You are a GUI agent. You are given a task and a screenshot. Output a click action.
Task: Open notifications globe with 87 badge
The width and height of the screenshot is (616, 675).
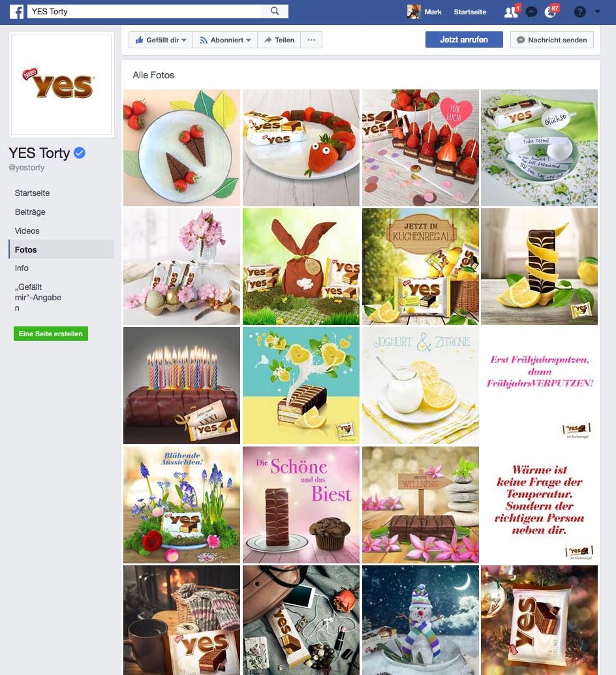[550, 12]
